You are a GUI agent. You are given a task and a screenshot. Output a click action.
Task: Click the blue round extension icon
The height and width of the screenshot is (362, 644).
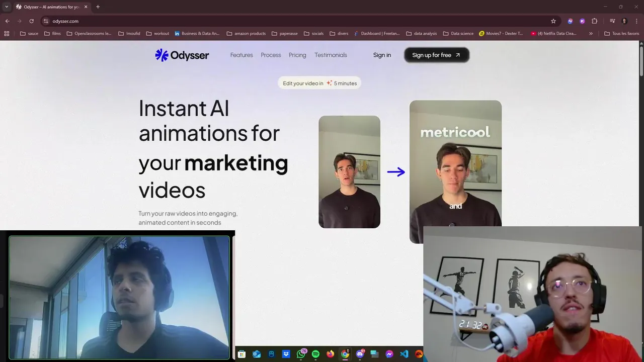click(x=570, y=21)
